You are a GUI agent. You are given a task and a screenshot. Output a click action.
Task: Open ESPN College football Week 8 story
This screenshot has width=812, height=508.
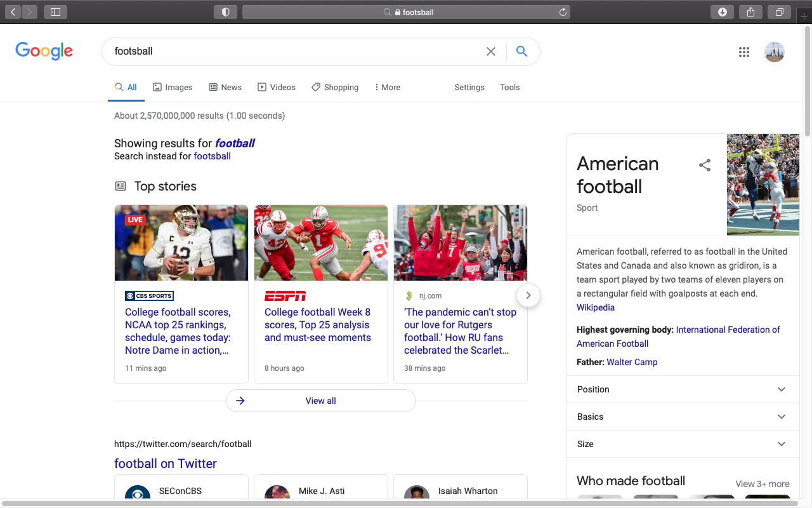click(318, 324)
